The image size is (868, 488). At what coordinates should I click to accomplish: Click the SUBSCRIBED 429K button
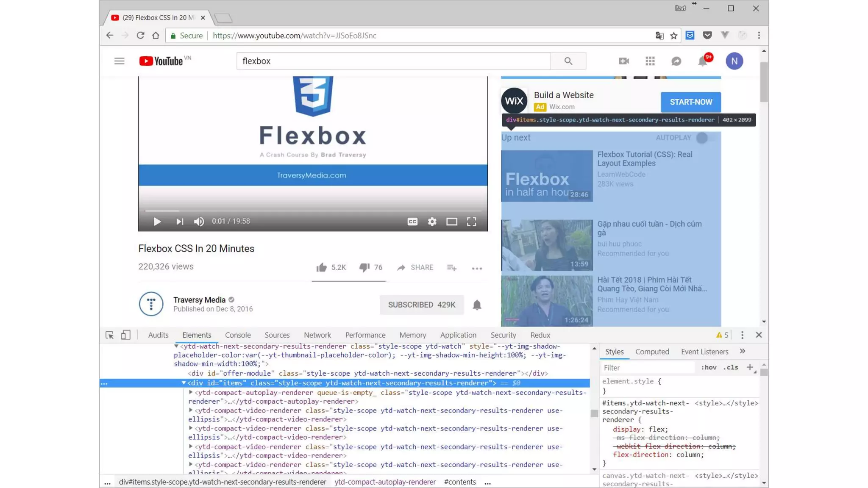(421, 305)
